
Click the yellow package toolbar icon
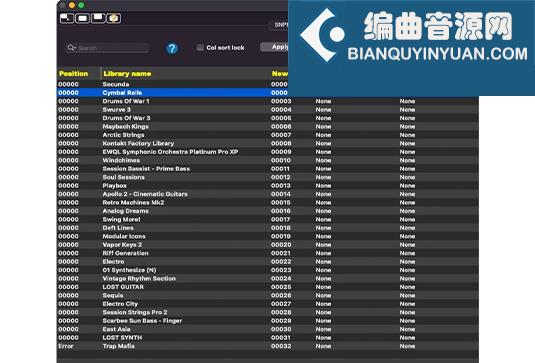(x=114, y=18)
